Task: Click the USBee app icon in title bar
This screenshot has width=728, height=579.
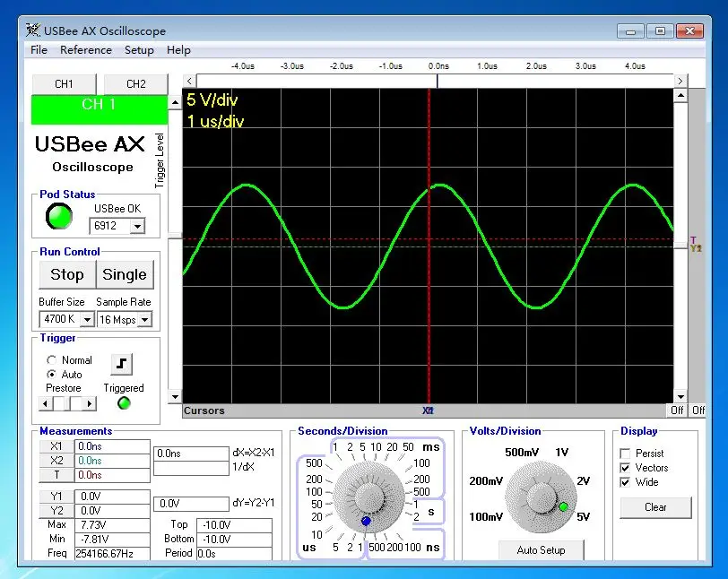Action: pyautogui.click(x=33, y=30)
